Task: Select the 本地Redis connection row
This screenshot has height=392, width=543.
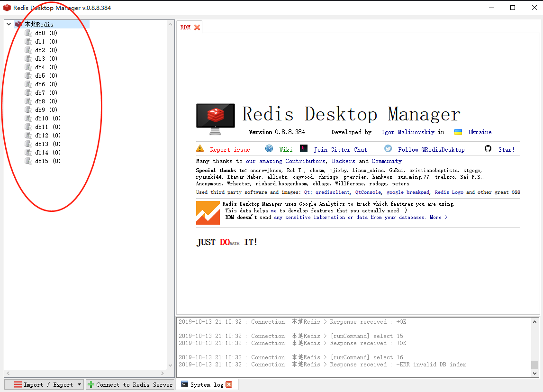Action: [52, 24]
